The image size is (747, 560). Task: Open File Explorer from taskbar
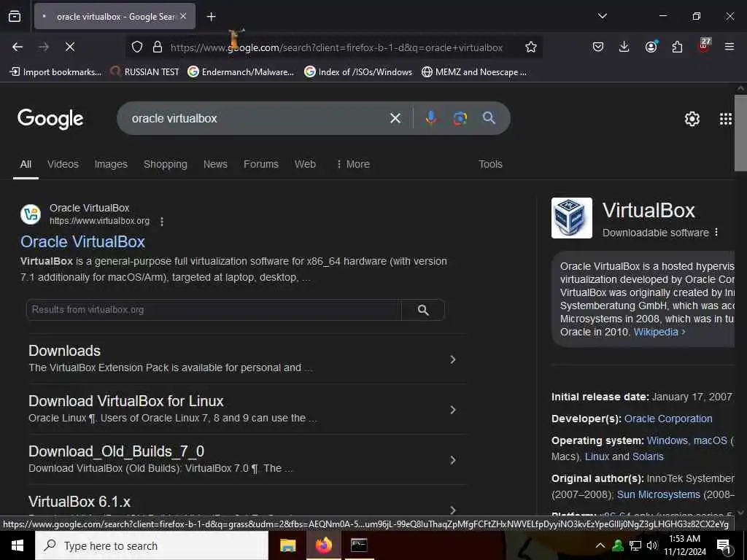(287, 545)
